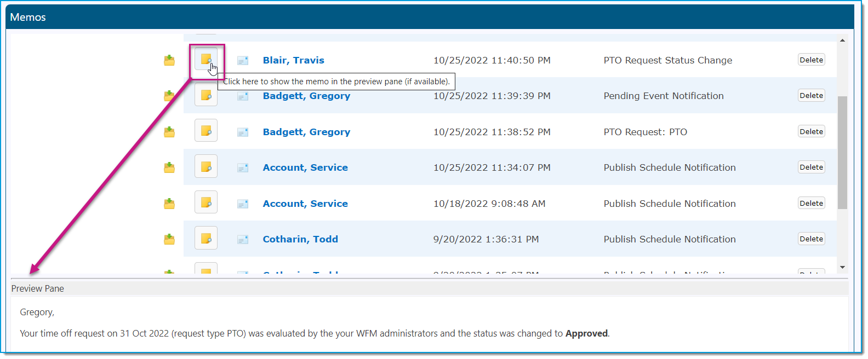
Task: Click the memo list scroll down arrow
Action: tap(842, 267)
